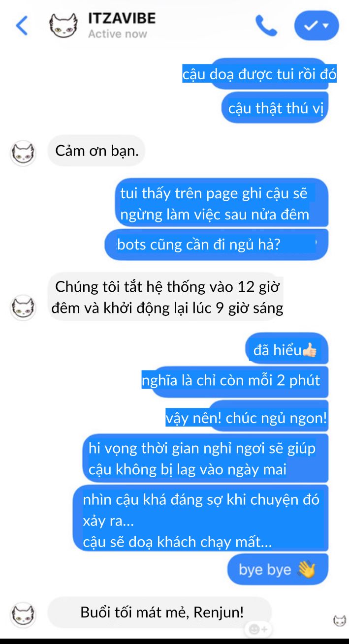Viewport: 349px width, 644px height.
Task: Select the 'bye bye' waving hand message
Action: 278,569
